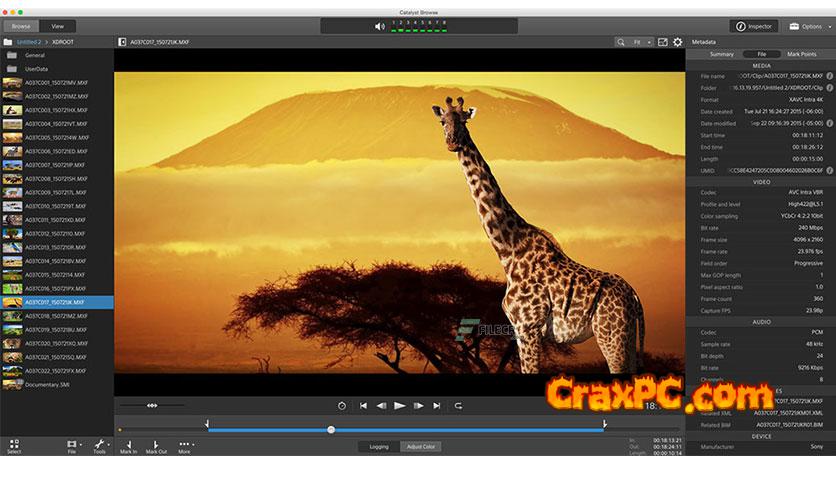Click the speaker volume icon
This screenshot has width=836, height=484.
click(376, 27)
